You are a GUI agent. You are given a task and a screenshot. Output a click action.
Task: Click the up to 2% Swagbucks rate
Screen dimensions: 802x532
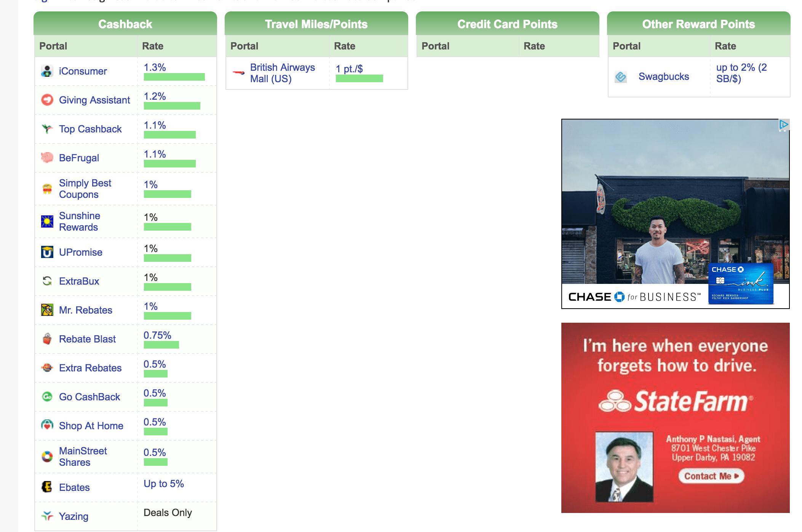pyautogui.click(x=741, y=73)
